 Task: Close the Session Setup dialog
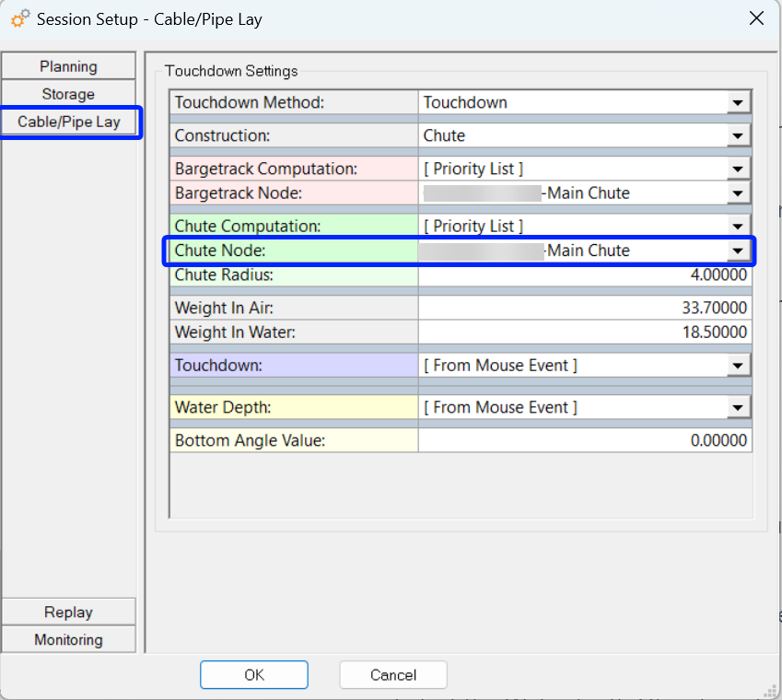tap(755, 18)
